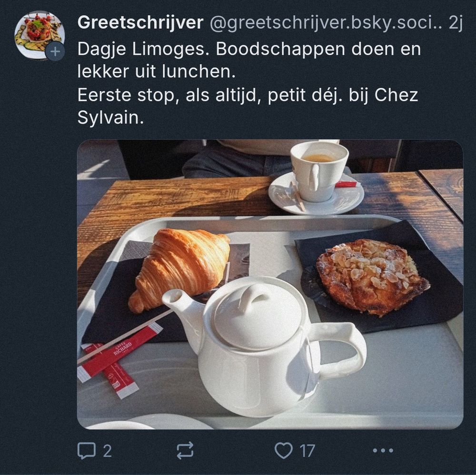Like the post with the heart icon
The height and width of the screenshot is (475, 476).
284,450
